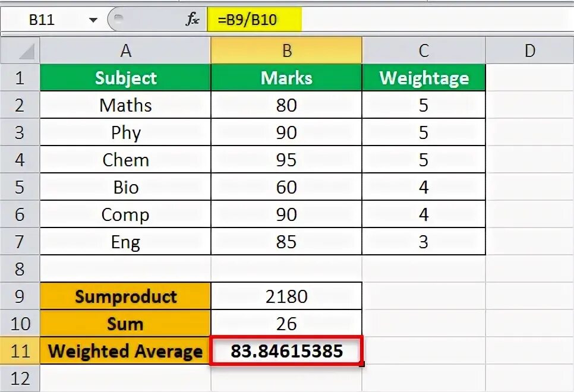
Task: Select the Maths cell
Action: [x=125, y=105]
